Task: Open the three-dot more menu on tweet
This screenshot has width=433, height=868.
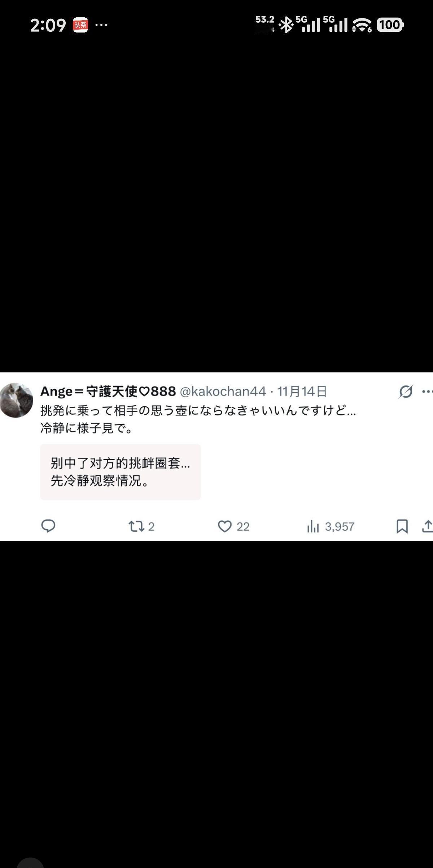Action: [x=427, y=391]
